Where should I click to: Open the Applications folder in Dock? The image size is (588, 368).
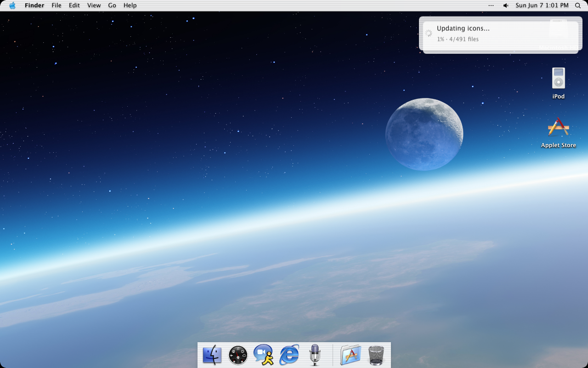(351, 355)
